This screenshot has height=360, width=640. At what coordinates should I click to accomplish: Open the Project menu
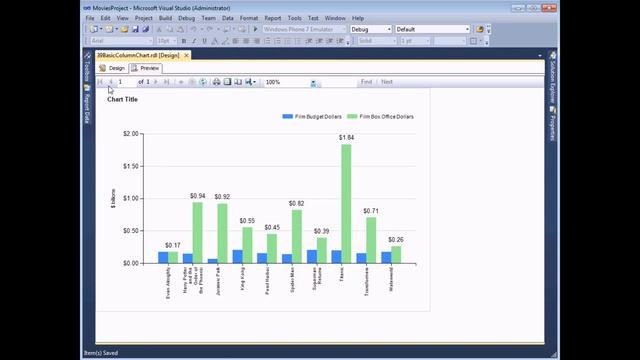(x=143, y=18)
